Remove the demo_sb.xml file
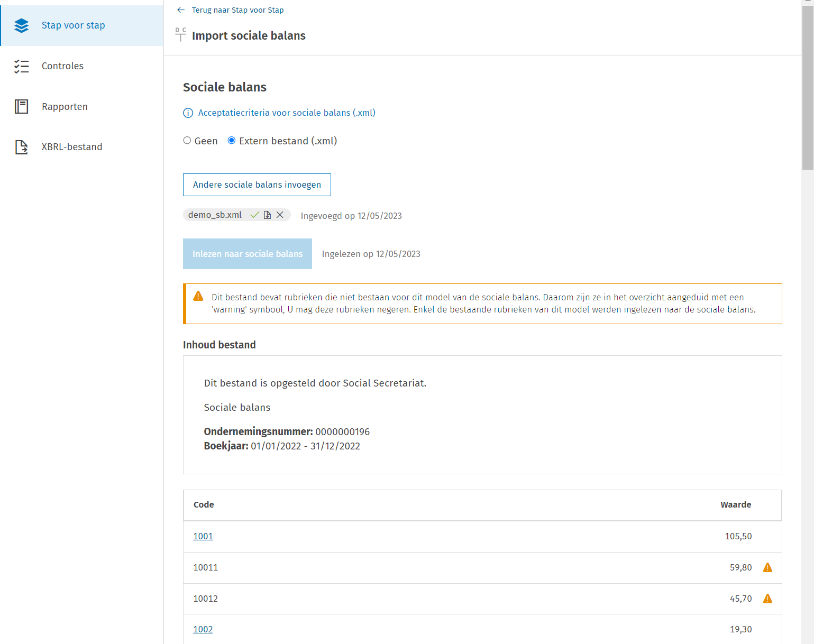The height and width of the screenshot is (644, 814). (x=280, y=215)
